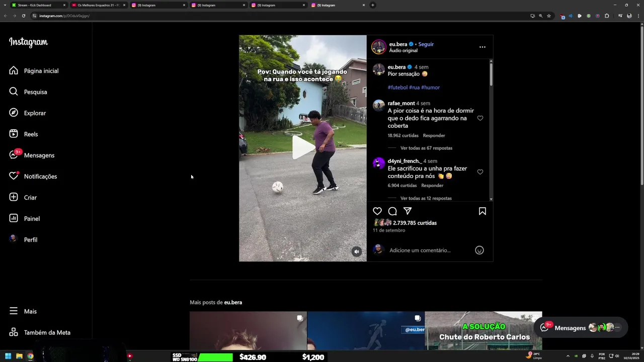Open the Chrome profile avatar
This screenshot has width=644, height=362.
pos(629,16)
